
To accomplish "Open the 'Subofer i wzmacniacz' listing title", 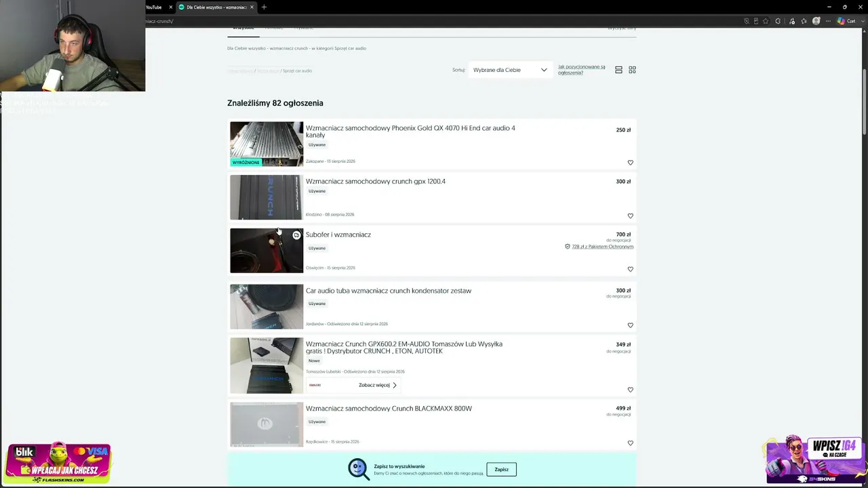I will [338, 235].
